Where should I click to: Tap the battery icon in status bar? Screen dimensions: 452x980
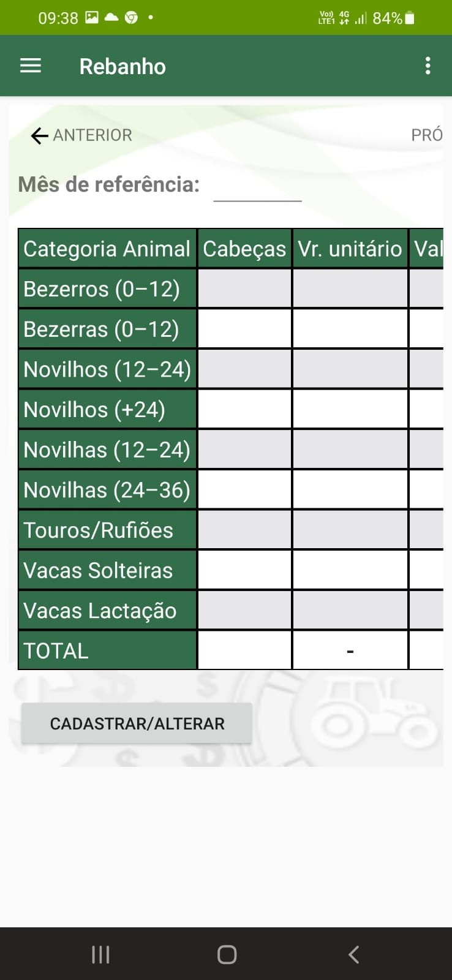[x=410, y=18]
